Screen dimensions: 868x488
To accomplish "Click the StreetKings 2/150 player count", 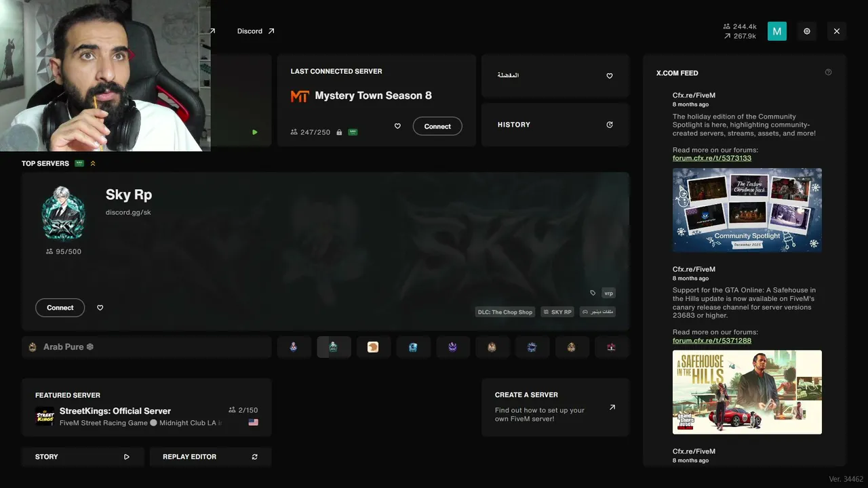I will 243,410.
